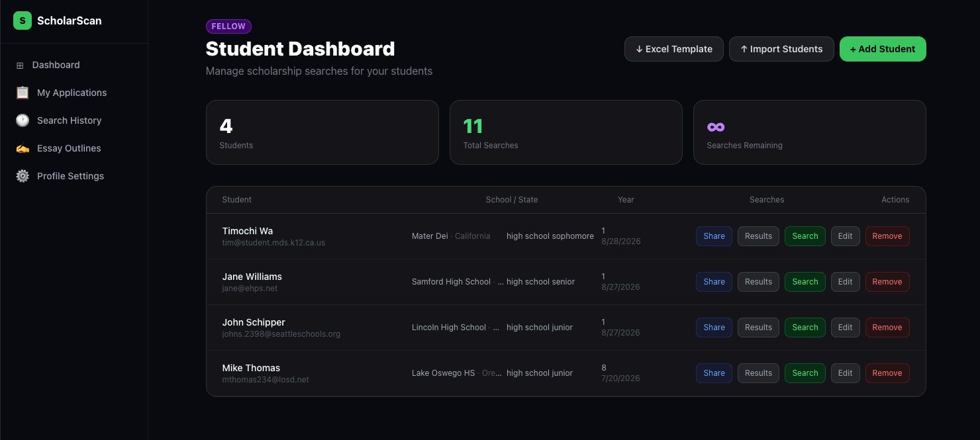Share Jane Williams's profile

click(x=714, y=282)
